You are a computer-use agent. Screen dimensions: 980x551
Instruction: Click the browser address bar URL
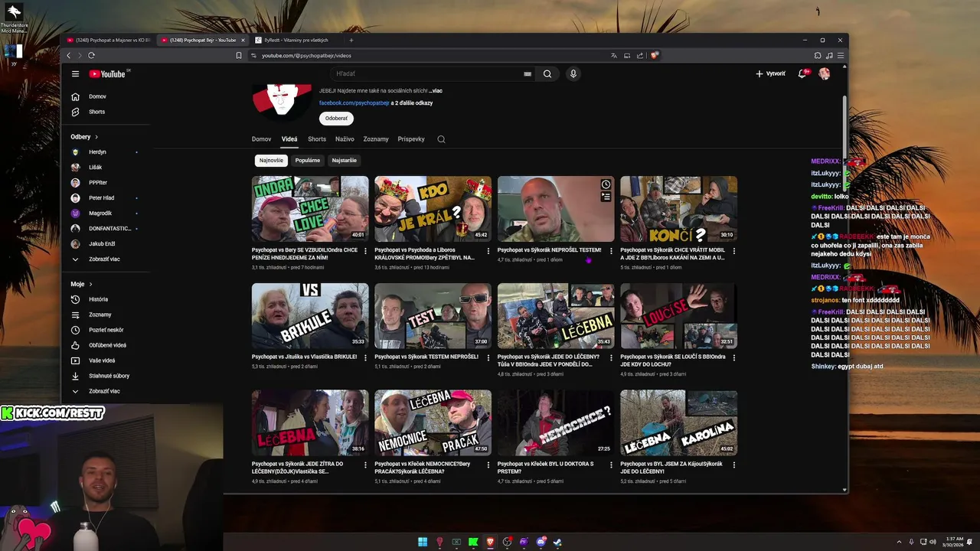pyautogui.click(x=306, y=55)
